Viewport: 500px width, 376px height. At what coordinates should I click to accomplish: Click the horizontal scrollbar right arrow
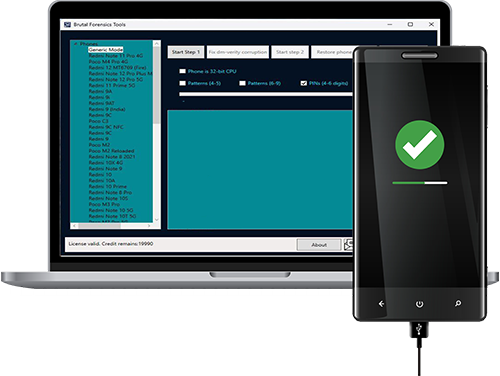149,226
